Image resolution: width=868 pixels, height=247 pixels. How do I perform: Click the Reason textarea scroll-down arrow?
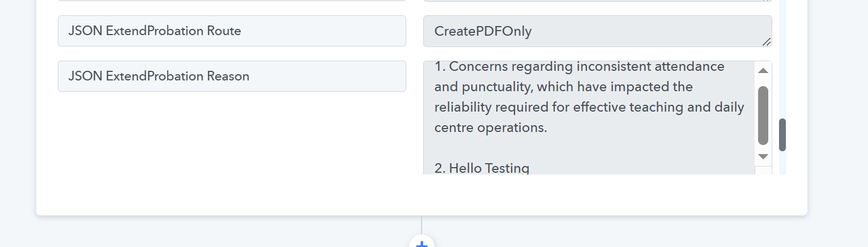(x=763, y=156)
